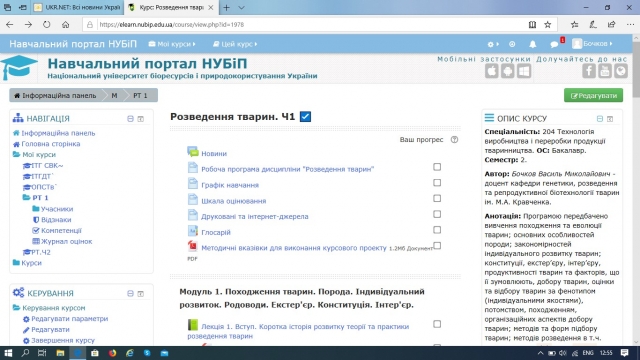Mark Робоча програма дисципліни as complete
This screenshot has width=640, height=360.
(x=437, y=167)
